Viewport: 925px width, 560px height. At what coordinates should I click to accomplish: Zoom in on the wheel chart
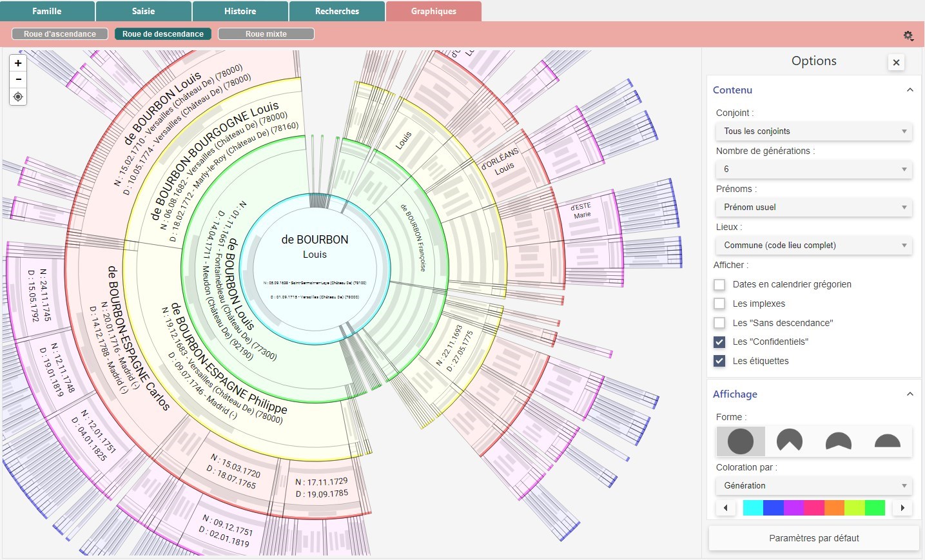pyautogui.click(x=18, y=63)
